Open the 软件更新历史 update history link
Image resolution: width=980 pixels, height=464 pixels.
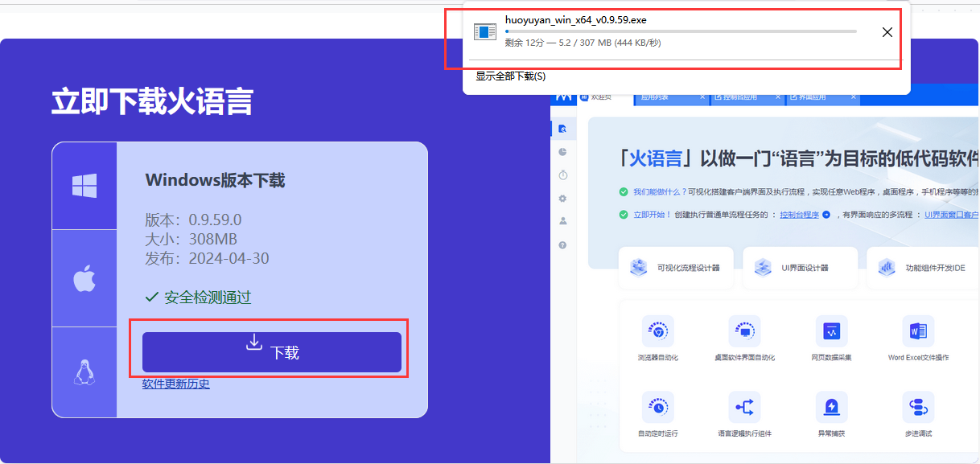click(x=175, y=383)
